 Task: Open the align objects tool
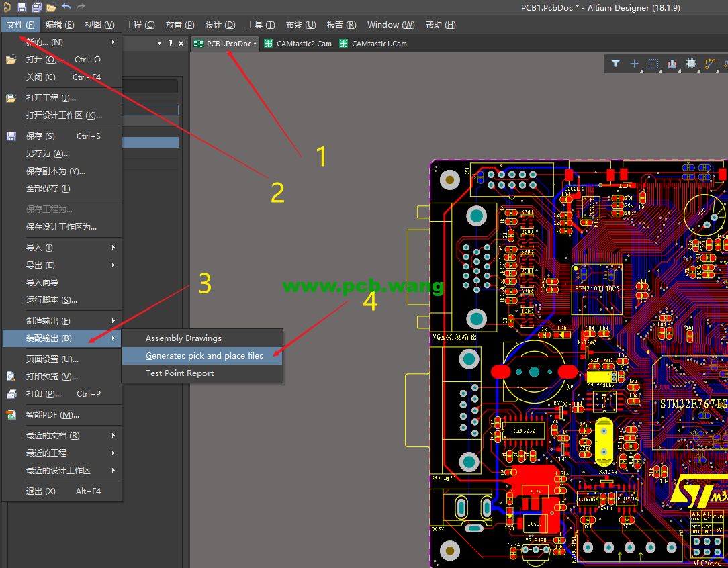[x=672, y=64]
